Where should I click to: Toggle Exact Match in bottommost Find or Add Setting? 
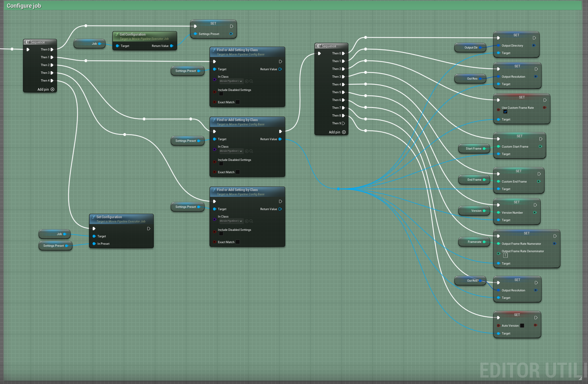238,242
